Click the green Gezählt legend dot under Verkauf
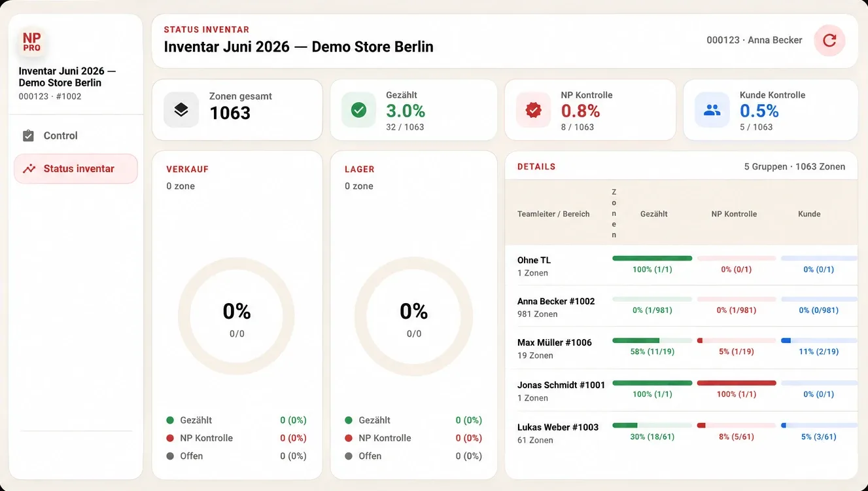The height and width of the screenshot is (491, 868). click(x=170, y=420)
